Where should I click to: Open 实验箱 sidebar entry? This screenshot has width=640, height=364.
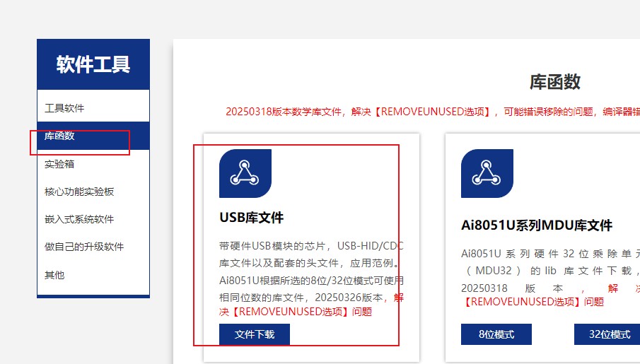[x=59, y=164]
